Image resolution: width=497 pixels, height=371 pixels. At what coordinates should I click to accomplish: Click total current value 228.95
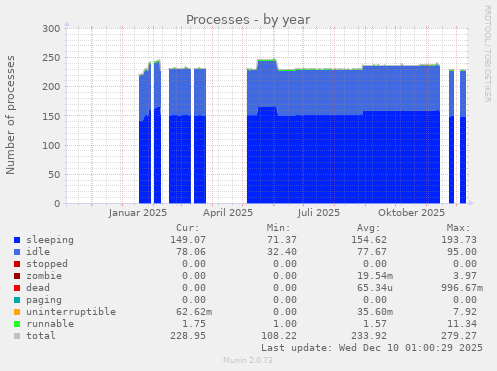(188, 336)
